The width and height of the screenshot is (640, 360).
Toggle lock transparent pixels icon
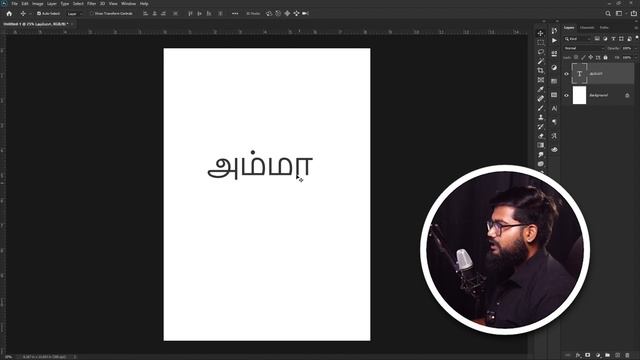pyautogui.click(x=576, y=58)
